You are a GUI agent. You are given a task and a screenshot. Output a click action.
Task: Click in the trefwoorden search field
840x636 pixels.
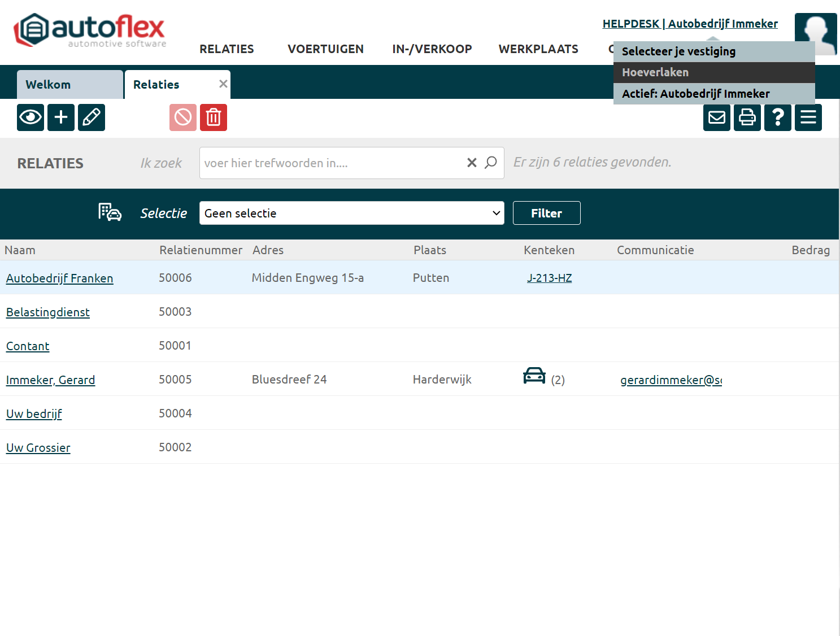click(330, 163)
